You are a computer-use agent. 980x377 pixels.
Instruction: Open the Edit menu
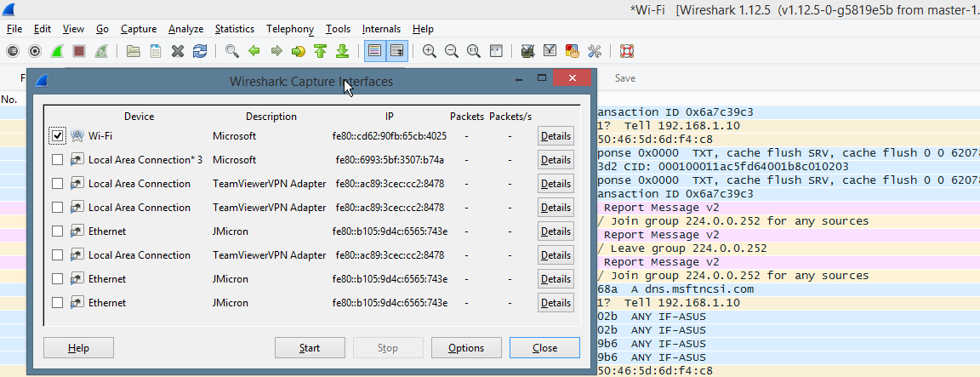[43, 29]
